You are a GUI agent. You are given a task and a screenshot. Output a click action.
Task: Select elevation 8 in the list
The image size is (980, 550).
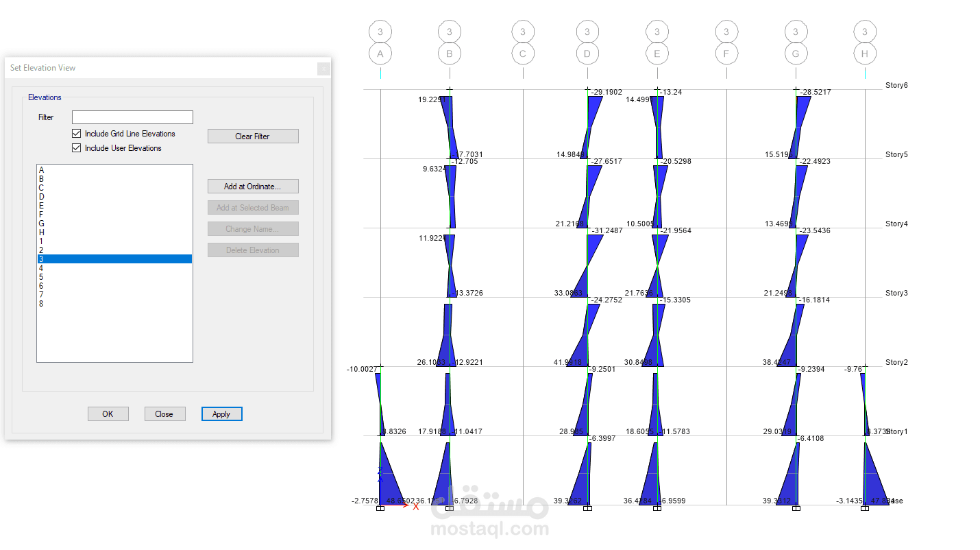114,304
